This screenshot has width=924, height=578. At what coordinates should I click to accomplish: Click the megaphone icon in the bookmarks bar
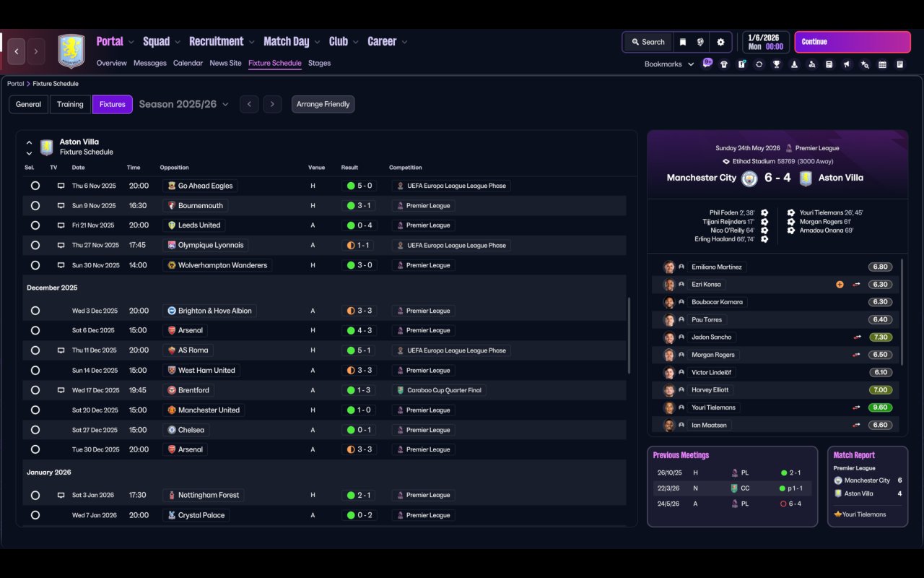pos(847,64)
